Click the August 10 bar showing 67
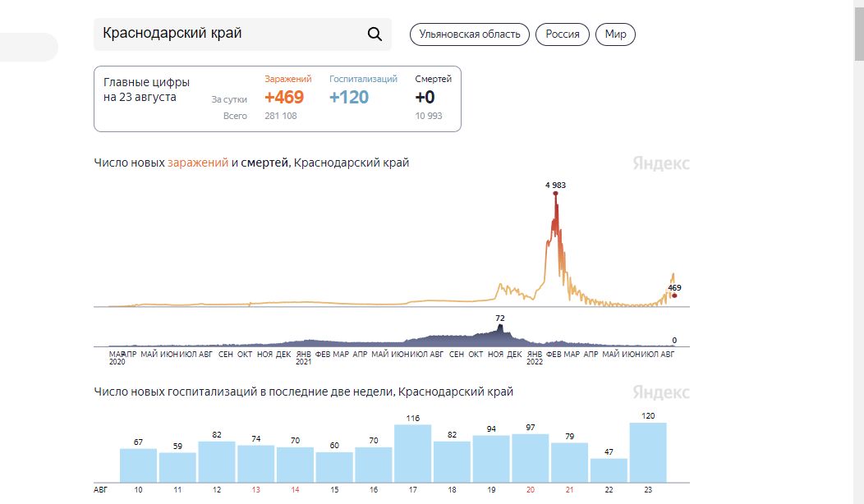Image resolution: width=864 pixels, height=504 pixels. coord(138,465)
